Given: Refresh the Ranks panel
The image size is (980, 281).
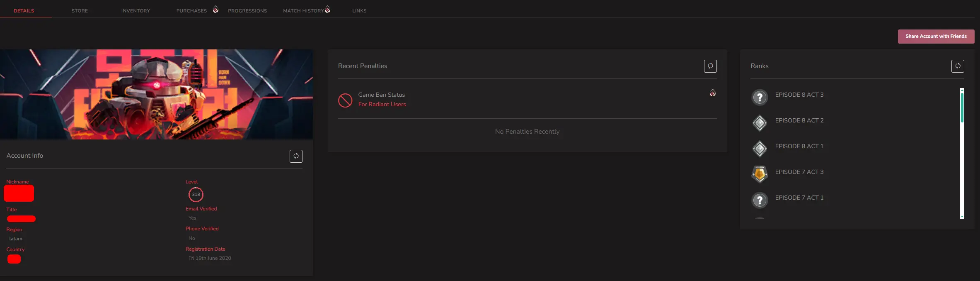Looking at the screenshot, I should click(958, 66).
